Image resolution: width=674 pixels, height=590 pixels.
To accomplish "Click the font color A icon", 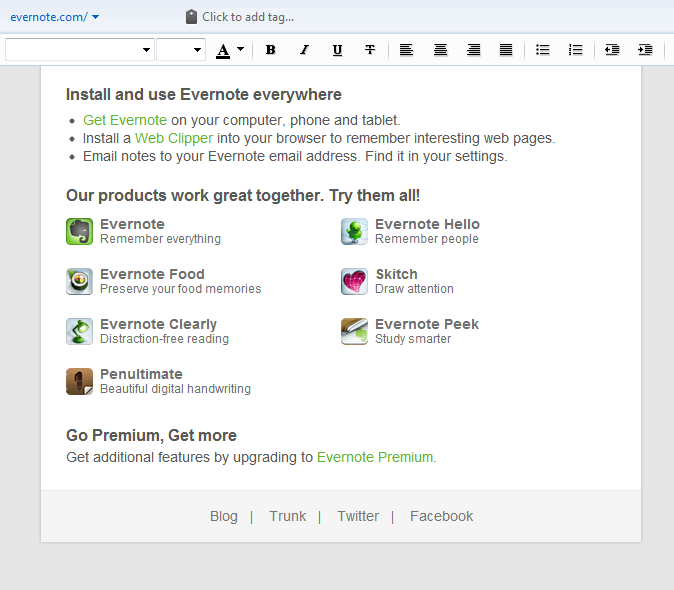I will tap(223, 51).
